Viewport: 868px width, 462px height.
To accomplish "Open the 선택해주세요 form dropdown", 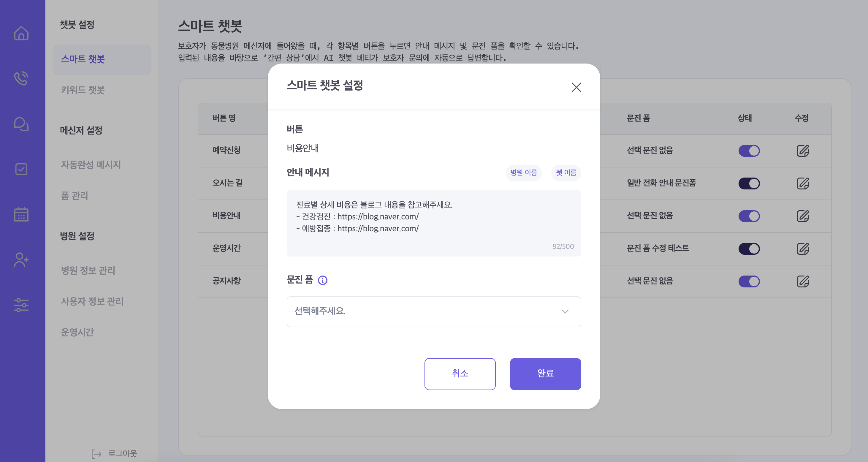I will (433, 311).
